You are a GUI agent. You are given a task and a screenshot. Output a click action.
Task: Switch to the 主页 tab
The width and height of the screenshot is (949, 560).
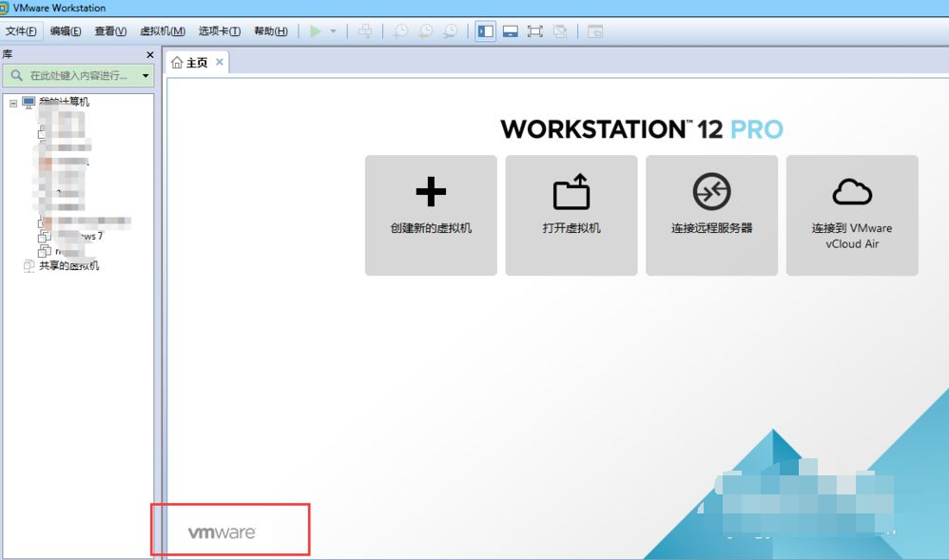tap(197, 62)
